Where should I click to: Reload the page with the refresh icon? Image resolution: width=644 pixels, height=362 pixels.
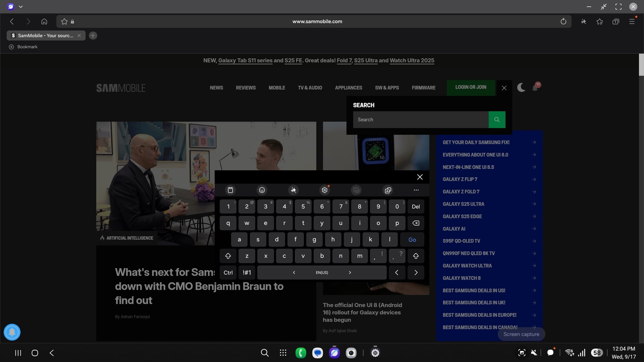point(563,21)
